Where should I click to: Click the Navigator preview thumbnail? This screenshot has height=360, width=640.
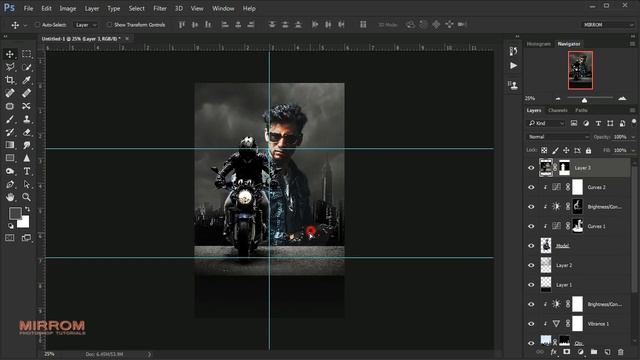pyautogui.click(x=580, y=70)
